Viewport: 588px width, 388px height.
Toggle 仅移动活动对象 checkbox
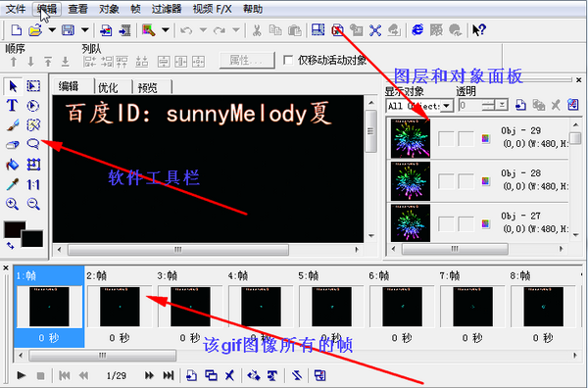click(288, 60)
